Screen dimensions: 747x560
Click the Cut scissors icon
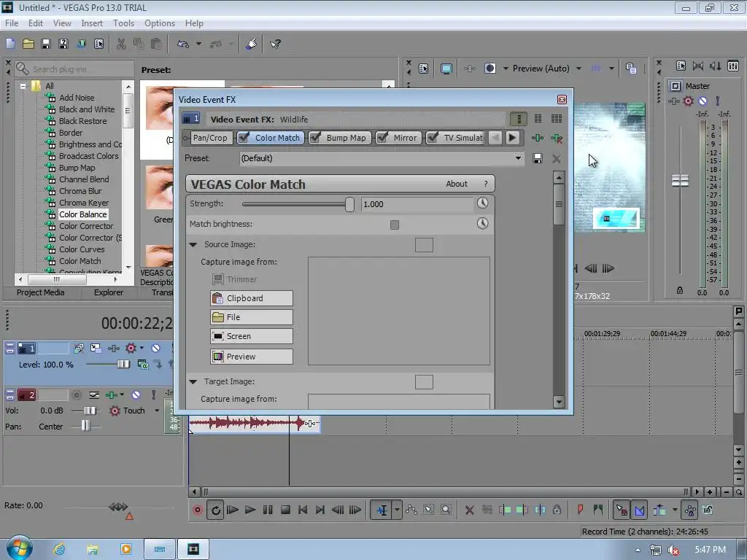click(121, 44)
